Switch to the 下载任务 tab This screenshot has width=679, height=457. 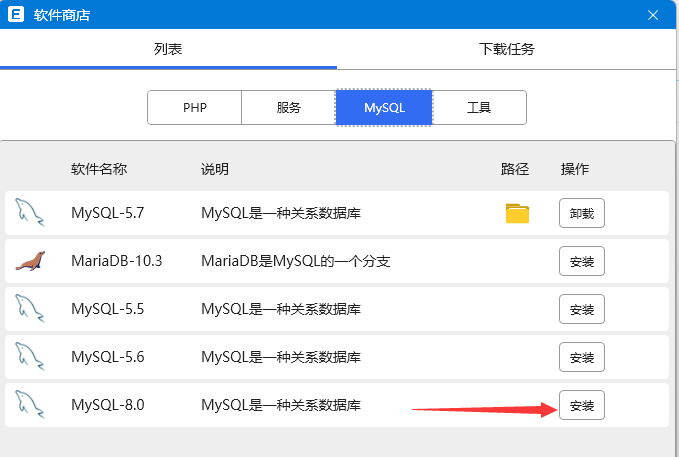[x=507, y=49]
